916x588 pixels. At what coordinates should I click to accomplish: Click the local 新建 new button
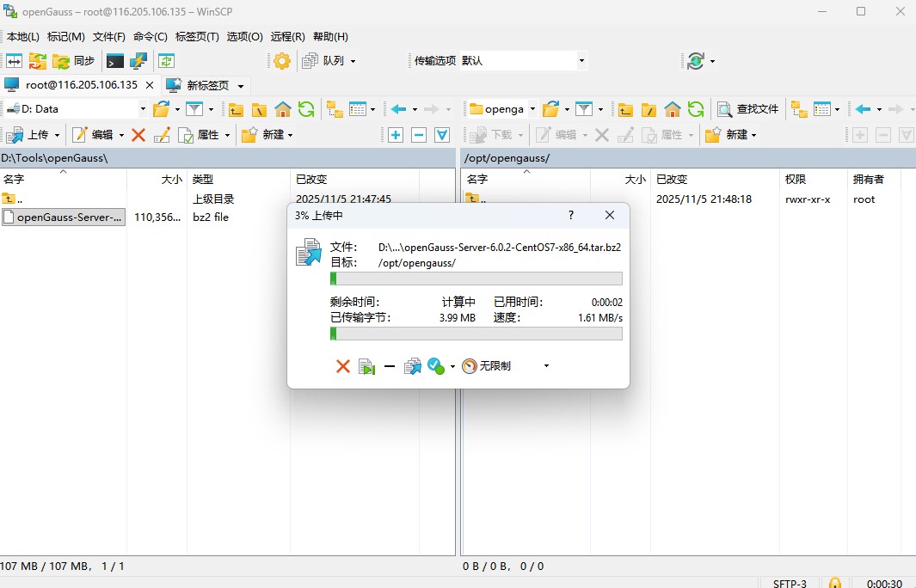(x=263, y=135)
